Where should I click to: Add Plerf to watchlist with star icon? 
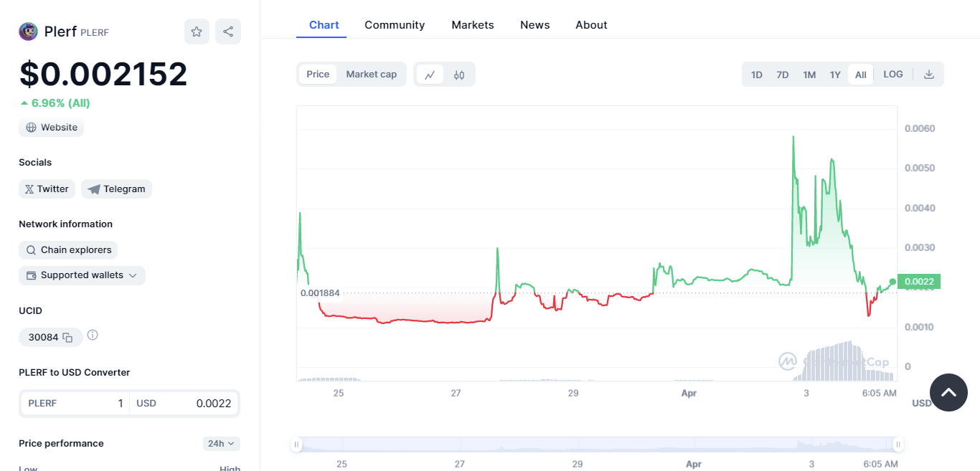tap(197, 32)
